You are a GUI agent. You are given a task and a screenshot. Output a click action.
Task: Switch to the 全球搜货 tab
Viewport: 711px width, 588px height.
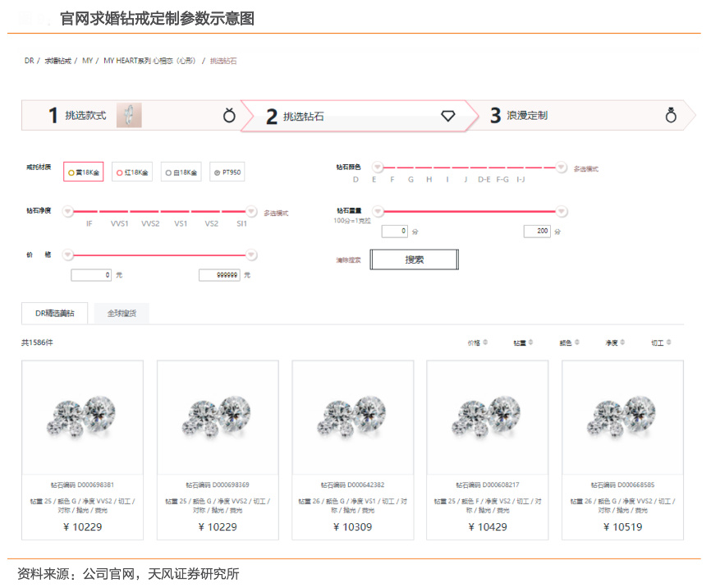[122, 313]
